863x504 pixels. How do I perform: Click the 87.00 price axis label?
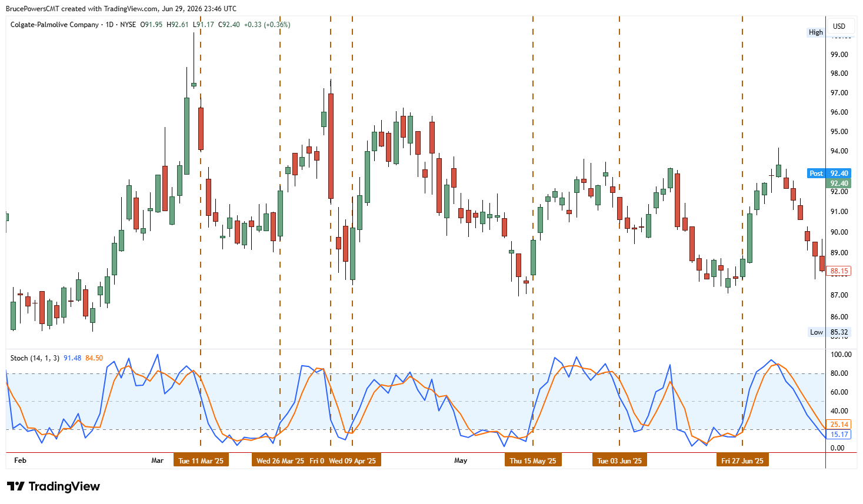(x=839, y=295)
